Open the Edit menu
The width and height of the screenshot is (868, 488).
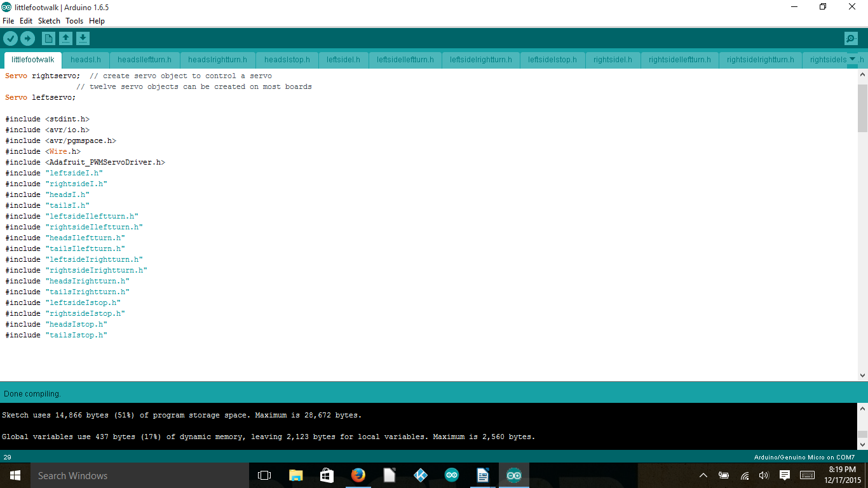click(26, 21)
